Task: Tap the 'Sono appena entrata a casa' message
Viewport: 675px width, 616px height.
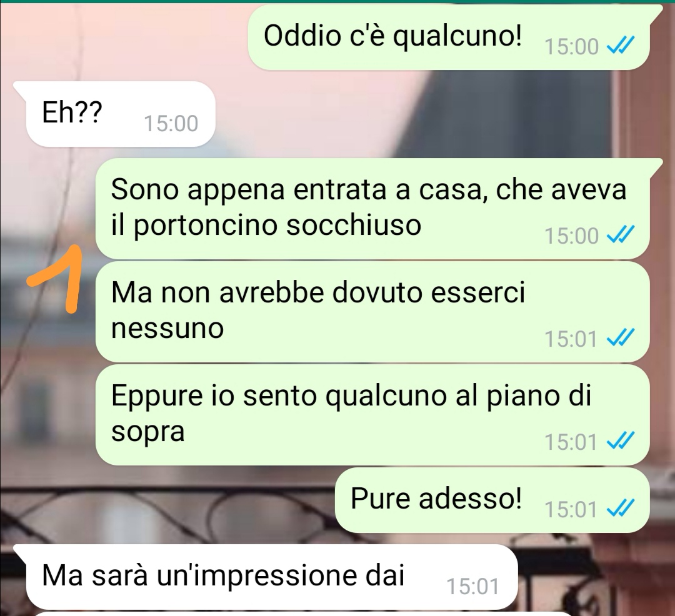Action: pyautogui.click(x=372, y=208)
